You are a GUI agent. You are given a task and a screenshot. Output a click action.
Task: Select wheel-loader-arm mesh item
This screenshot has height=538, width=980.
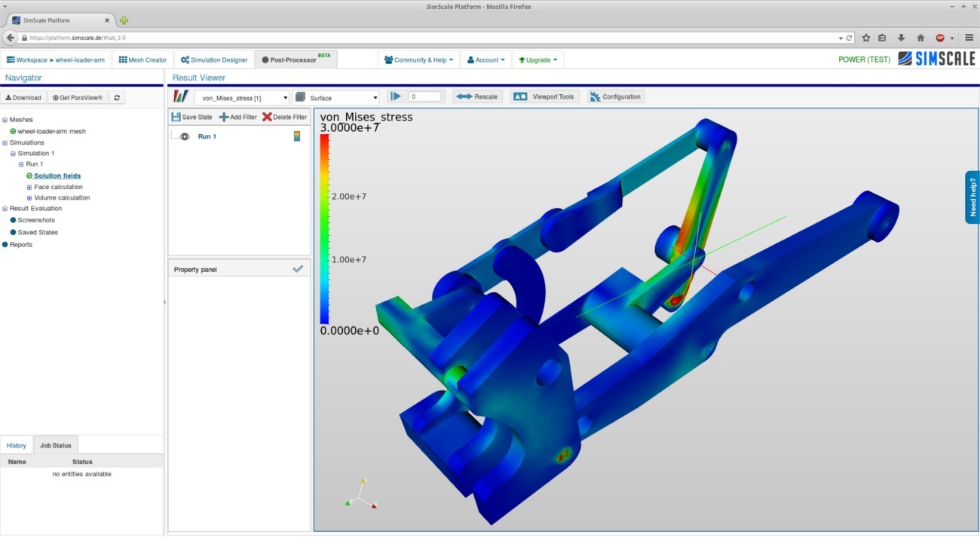[x=51, y=131]
